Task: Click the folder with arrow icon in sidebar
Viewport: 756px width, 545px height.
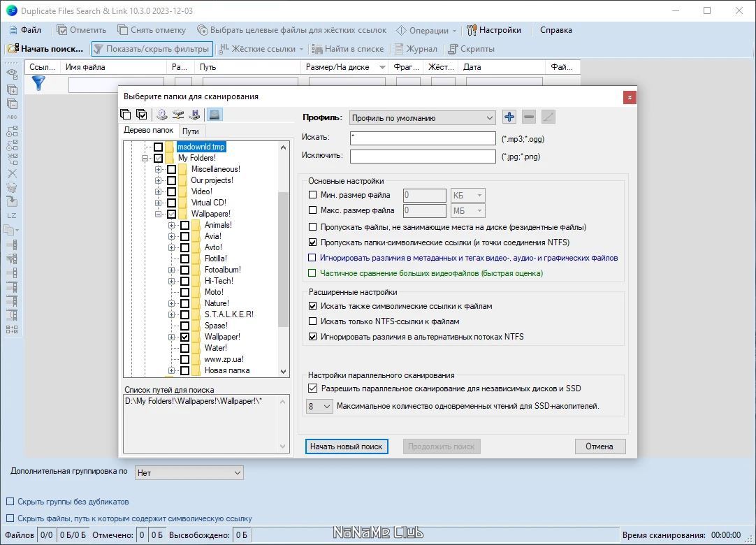Action: 12,201
